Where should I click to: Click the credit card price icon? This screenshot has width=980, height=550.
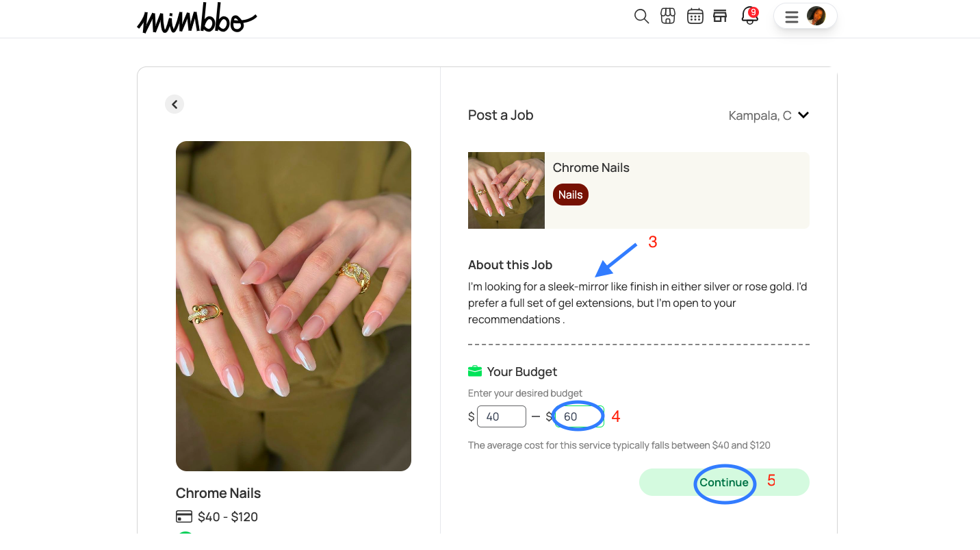click(183, 516)
